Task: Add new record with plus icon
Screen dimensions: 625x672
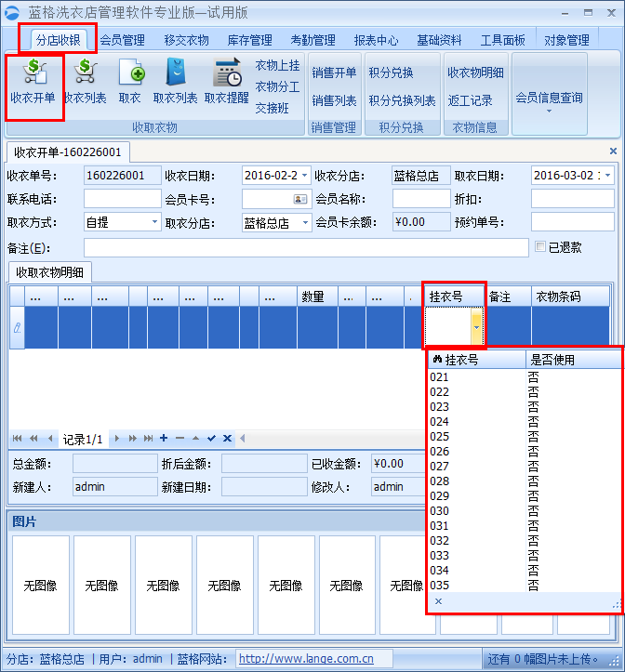Action: click(164, 438)
